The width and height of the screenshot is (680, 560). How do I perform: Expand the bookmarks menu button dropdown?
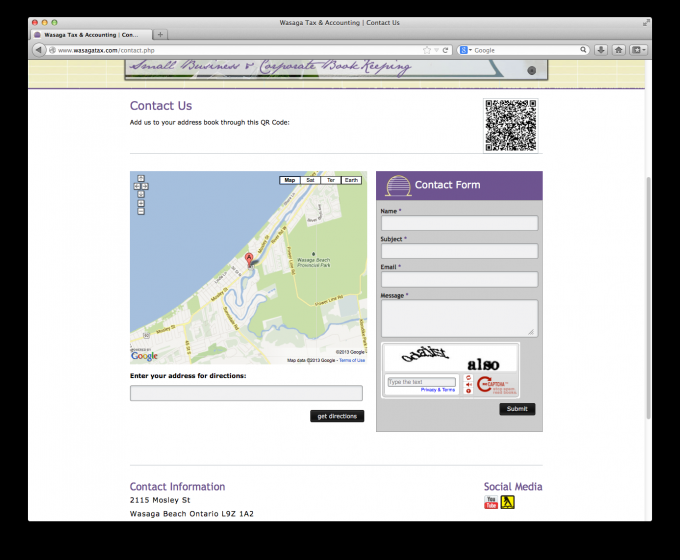point(638,49)
